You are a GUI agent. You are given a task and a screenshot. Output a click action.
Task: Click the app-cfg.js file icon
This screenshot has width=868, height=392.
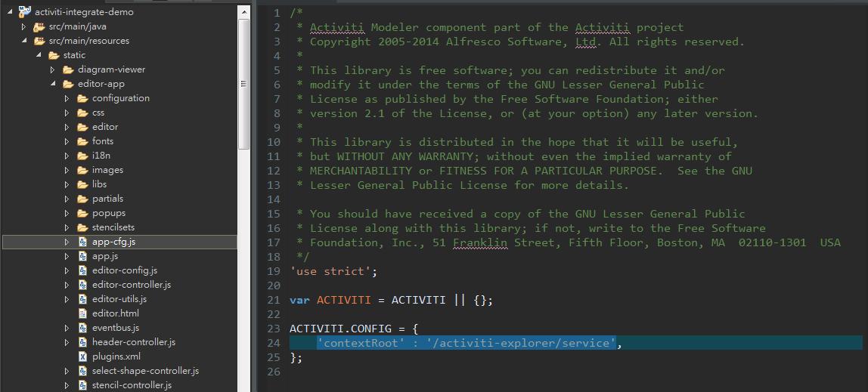(82, 242)
